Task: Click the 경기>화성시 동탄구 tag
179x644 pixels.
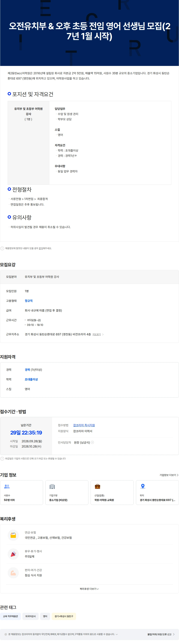Action: [x=64, y=616]
